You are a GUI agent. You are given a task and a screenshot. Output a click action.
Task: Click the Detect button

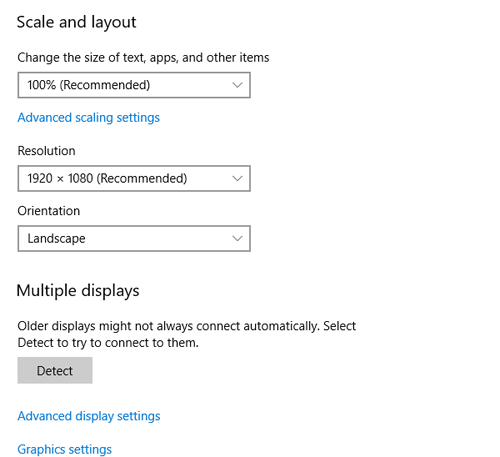click(x=55, y=370)
